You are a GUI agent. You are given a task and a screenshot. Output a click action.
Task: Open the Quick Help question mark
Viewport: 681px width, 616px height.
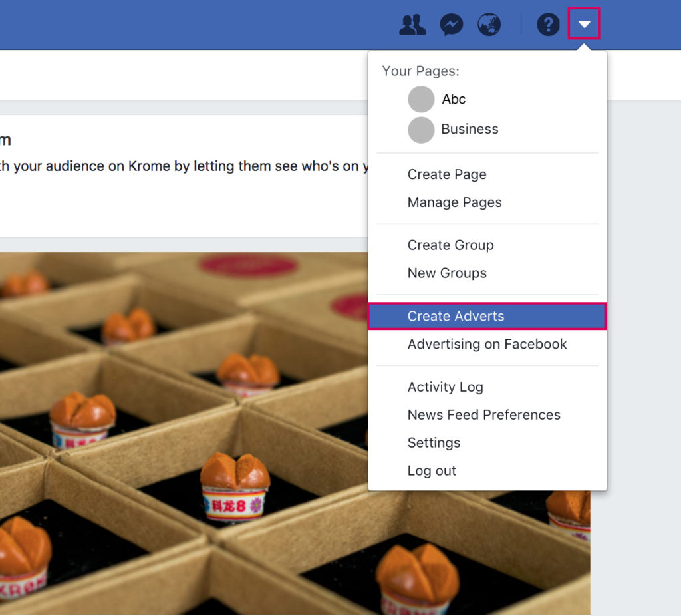tap(547, 24)
